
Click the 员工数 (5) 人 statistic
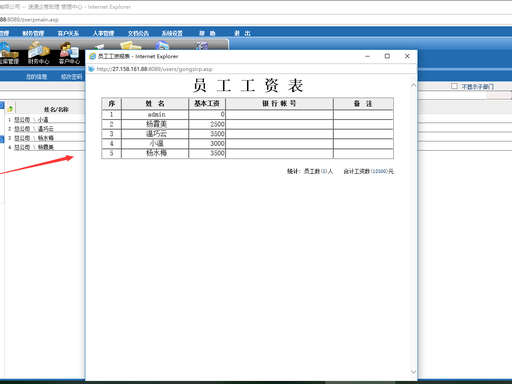318,171
